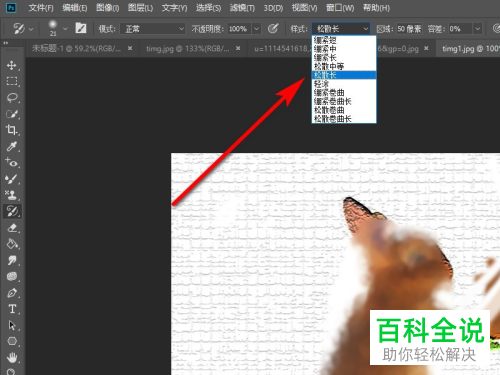Choose 轻涂 from the style list
Image resolution: width=500 pixels, height=375 pixels.
344,84
